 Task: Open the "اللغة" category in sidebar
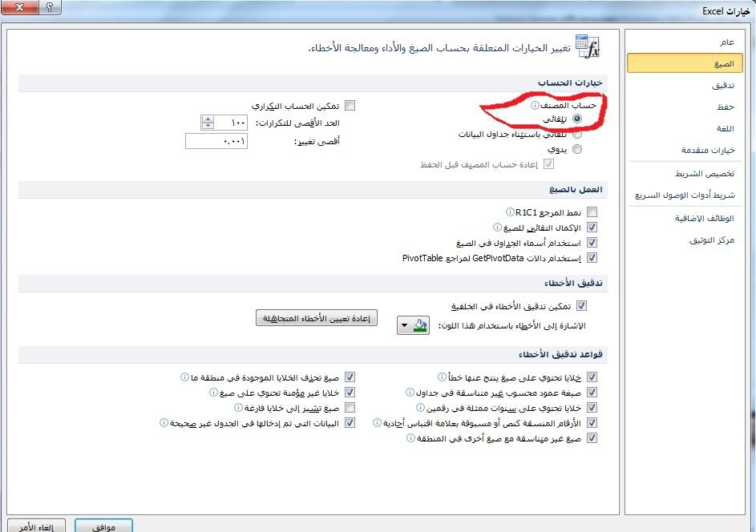pos(685,129)
